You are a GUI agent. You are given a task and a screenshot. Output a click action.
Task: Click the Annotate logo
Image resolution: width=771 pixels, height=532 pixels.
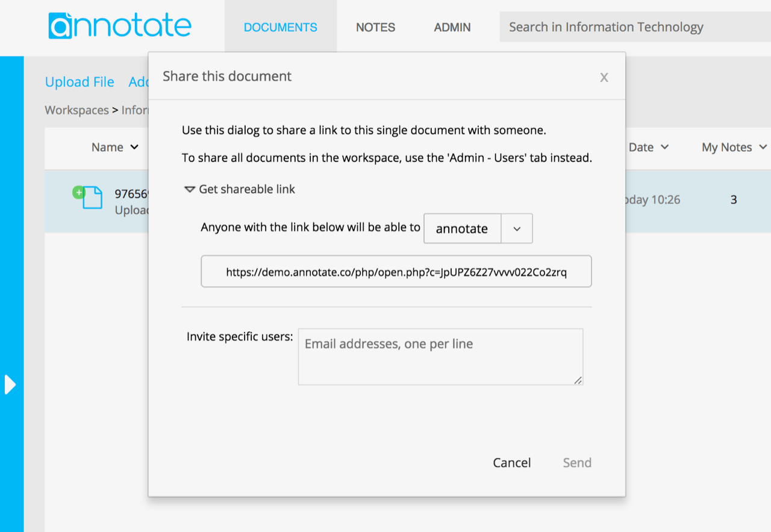(x=120, y=26)
